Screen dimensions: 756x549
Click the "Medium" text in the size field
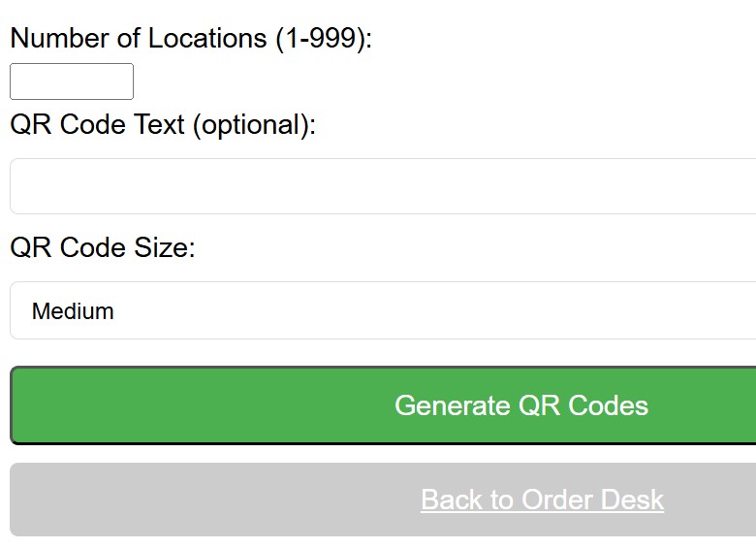tap(73, 311)
